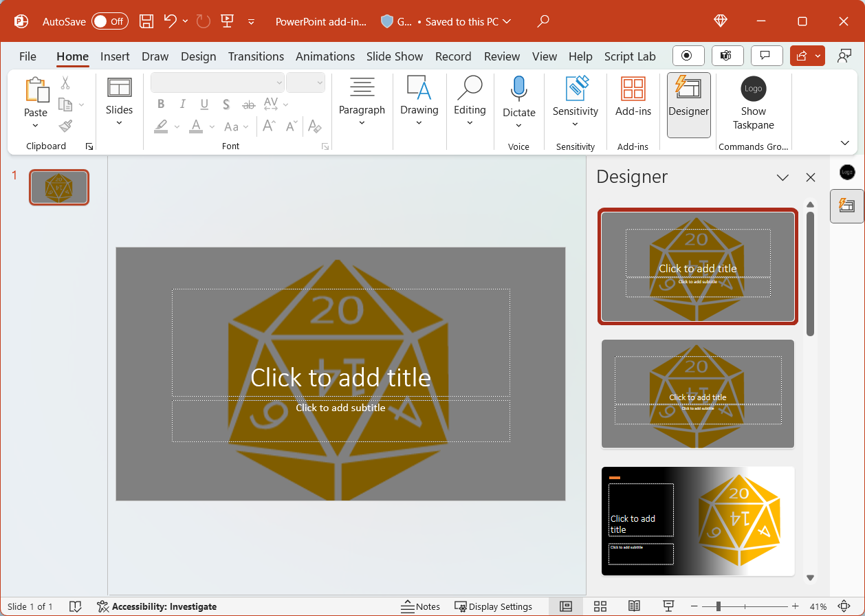
Task: Click the Cut scissors icon
Action: [65, 83]
